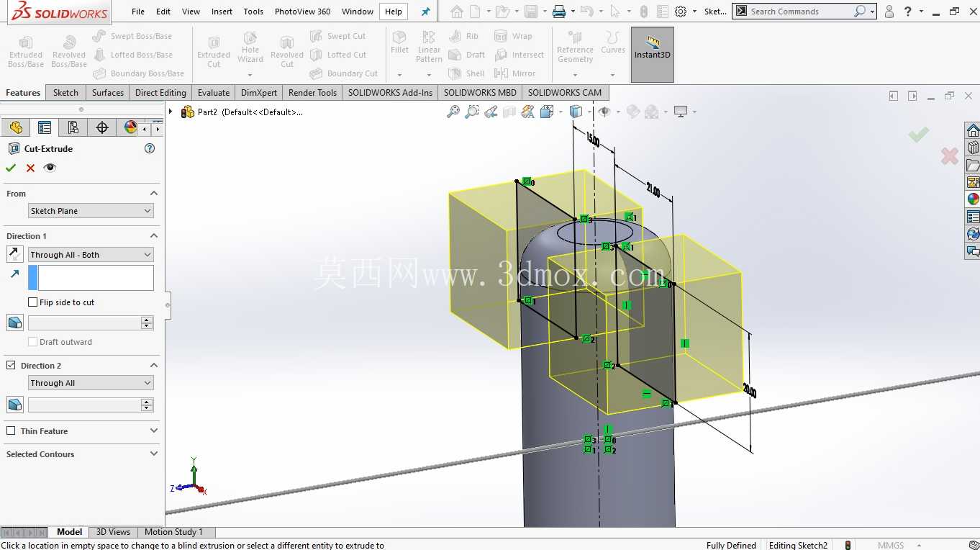Click the SOLIDWORKS Forum task pane icon
This screenshot has width=980, height=550.
[x=973, y=251]
